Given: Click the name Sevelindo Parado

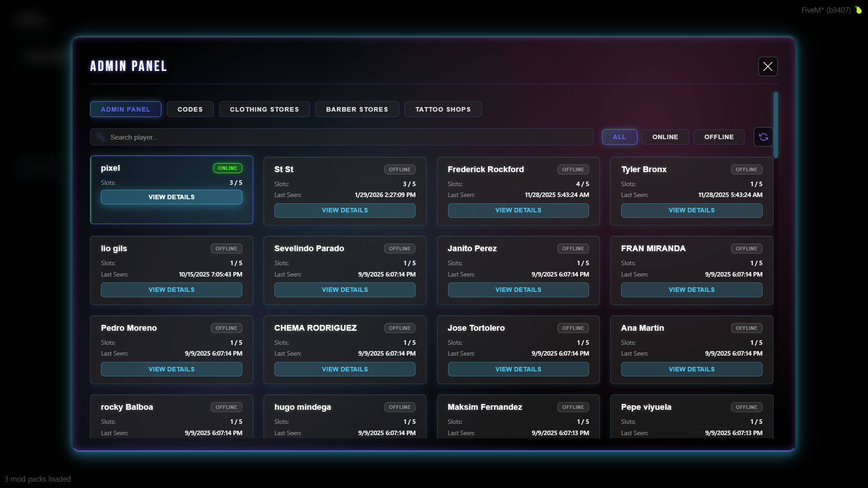Looking at the screenshot, I should pyautogui.click(x=309, y=249).
